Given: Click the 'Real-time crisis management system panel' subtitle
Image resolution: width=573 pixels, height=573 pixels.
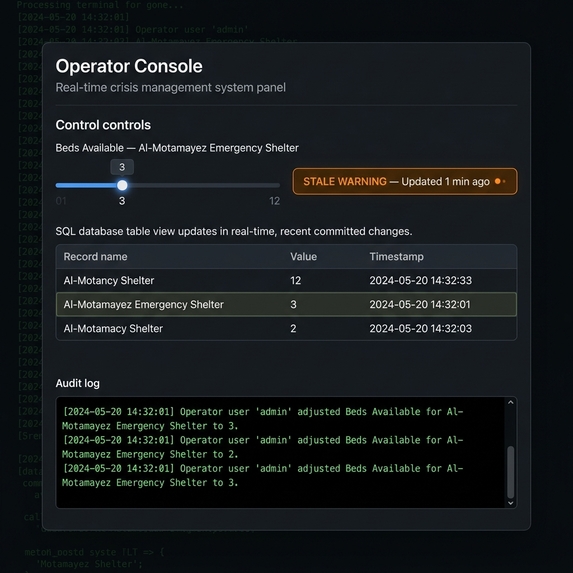Looking at the screenshot, I should point(171,88).
